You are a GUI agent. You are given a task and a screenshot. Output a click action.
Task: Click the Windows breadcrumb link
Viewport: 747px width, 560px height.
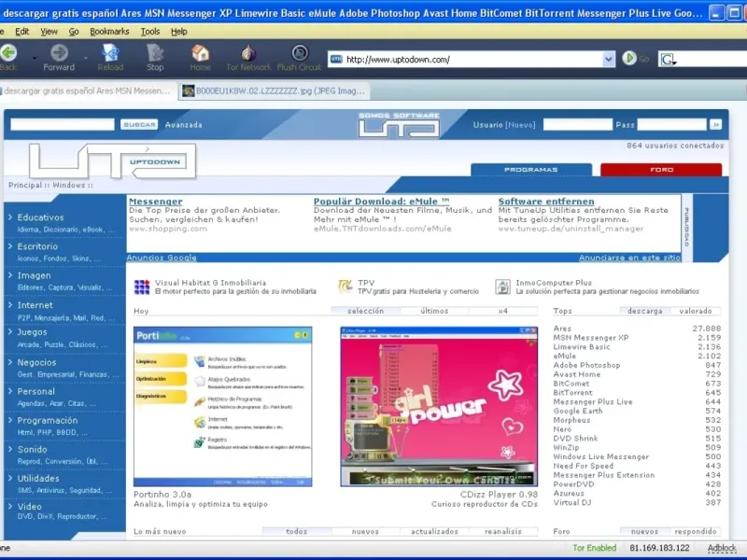(x=68, y=185)
